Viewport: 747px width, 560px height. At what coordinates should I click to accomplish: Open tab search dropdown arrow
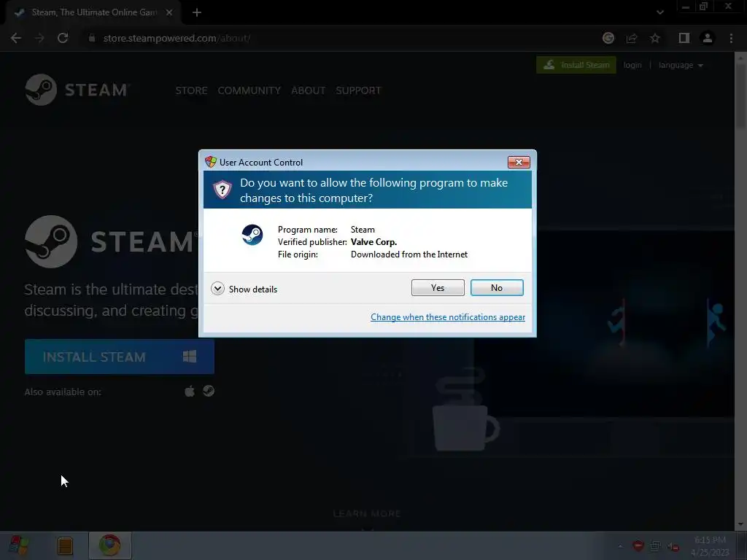tap(659, 12)
